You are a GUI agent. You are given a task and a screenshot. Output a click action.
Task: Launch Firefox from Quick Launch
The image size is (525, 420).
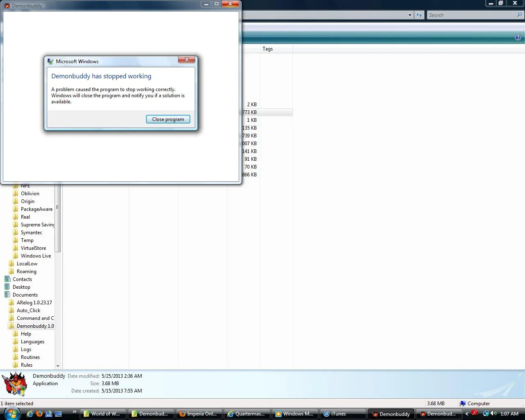39,414
